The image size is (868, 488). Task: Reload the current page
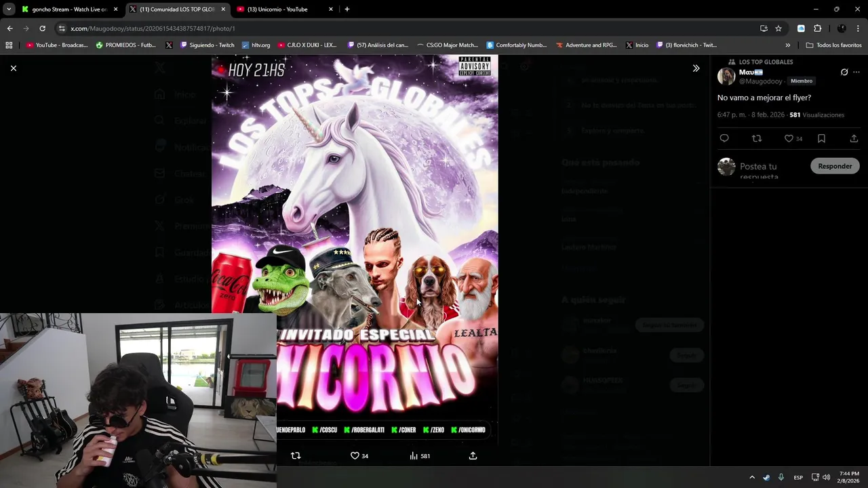[42, 28]
